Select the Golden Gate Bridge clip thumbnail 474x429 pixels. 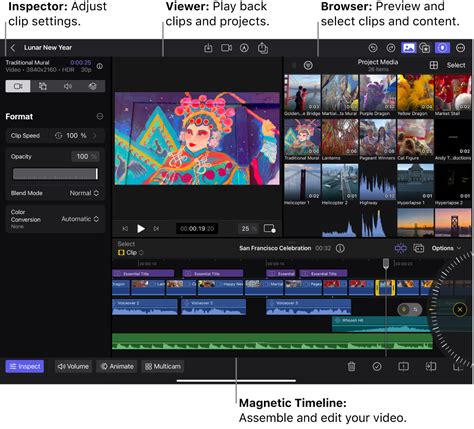point(302,93)
